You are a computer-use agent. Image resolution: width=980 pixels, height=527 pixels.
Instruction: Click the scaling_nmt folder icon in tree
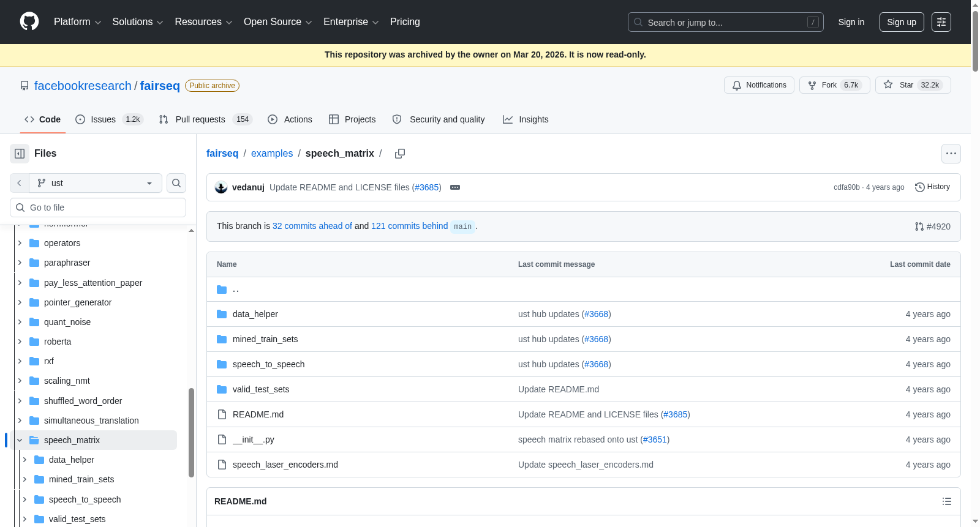(34, 381)
